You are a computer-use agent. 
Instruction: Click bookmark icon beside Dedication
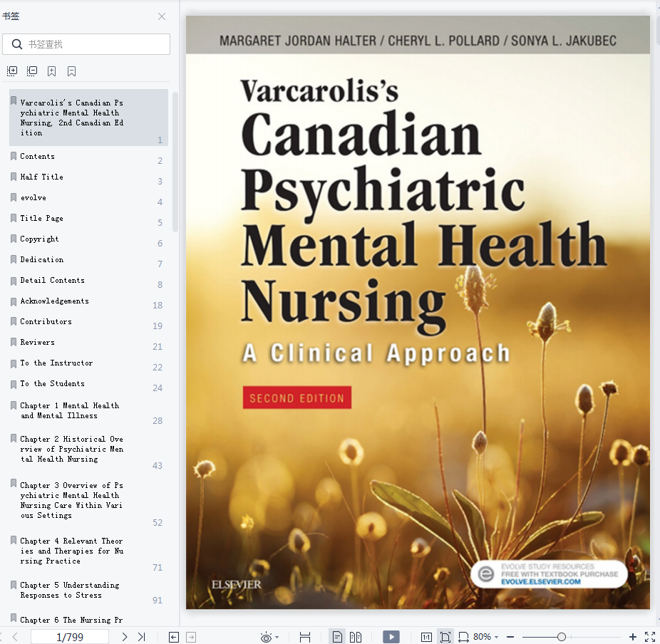(14, 259)
